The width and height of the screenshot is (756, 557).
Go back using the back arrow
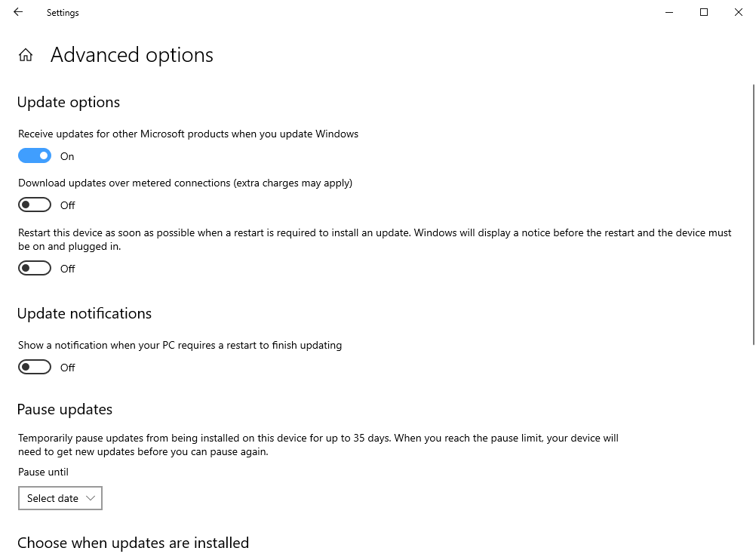pos(18,12)
